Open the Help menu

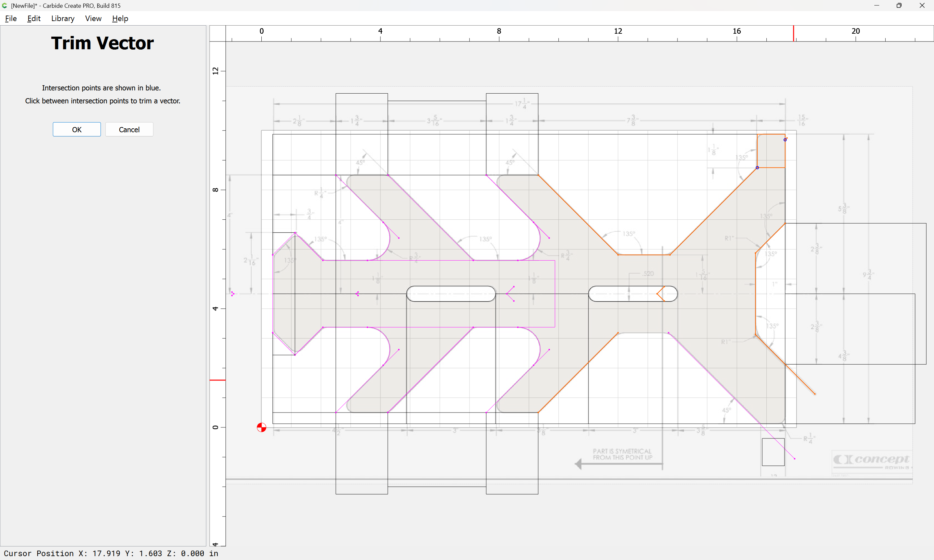[120, 18]
